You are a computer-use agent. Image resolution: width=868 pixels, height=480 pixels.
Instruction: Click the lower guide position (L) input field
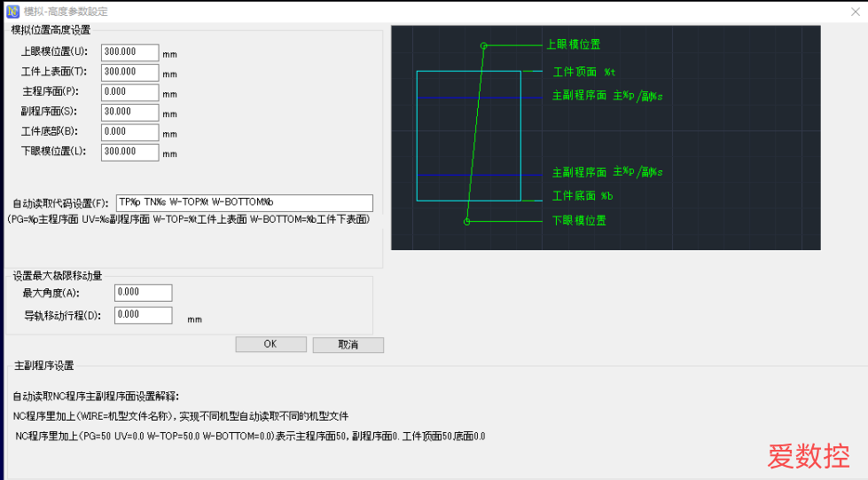point(130,152)
